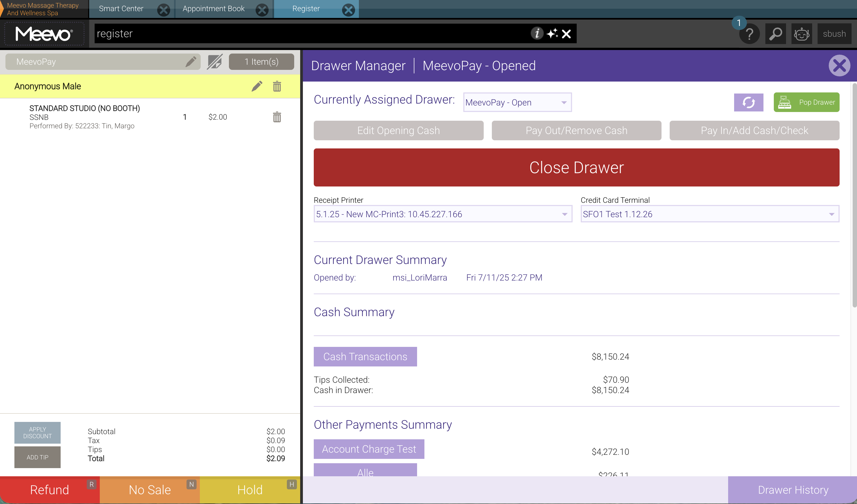Close the Appointment Book tab
Screen dimensions: 857x504
[262, 10]
